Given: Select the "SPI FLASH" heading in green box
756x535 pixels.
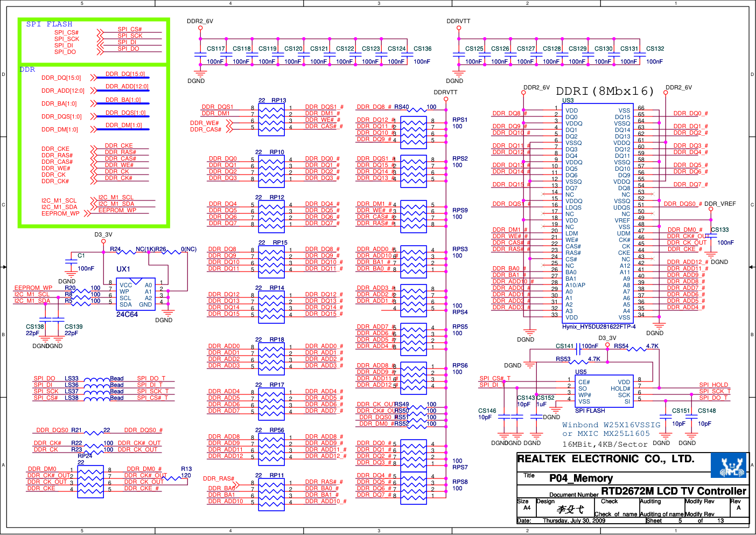Looking at the screenshot, I should 49,24.
